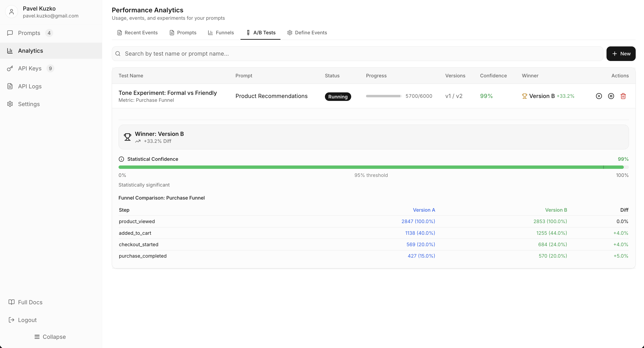Collapse the sidebar navigation
The height and width of the screenshot is (348, 644).
coord(50,337)
